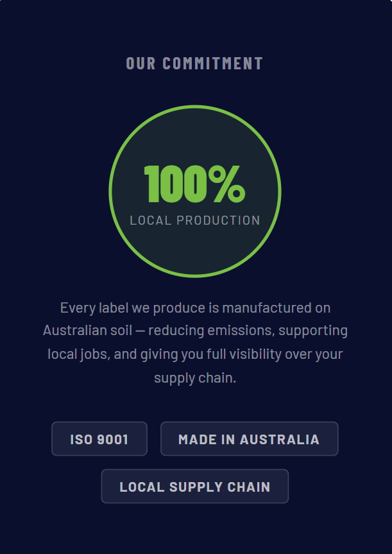Click the percent sign in 100%
The image size is (392, 554).
pyautogui.click(x=225, y=185)
